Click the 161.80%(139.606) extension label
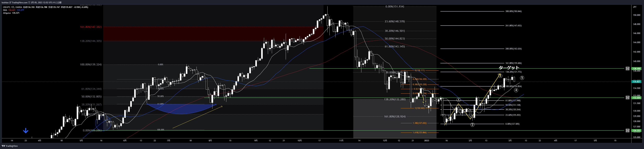Viewport: 644px width, 149px height. (x=513, y=63)
